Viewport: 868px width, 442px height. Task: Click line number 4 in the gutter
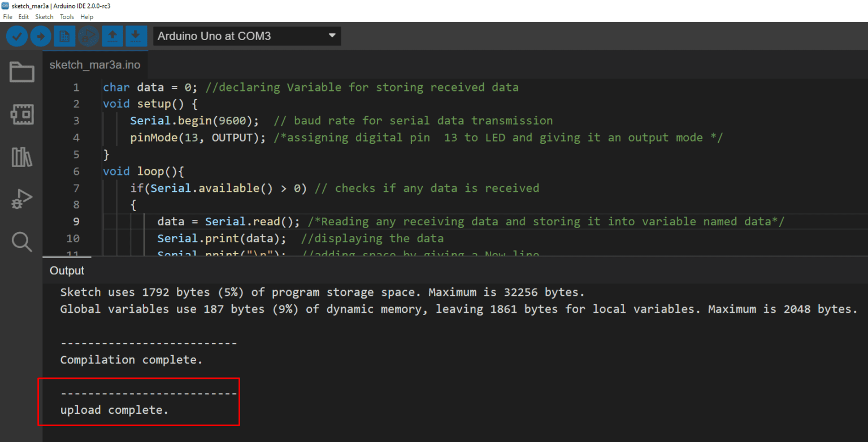point(76,138)
